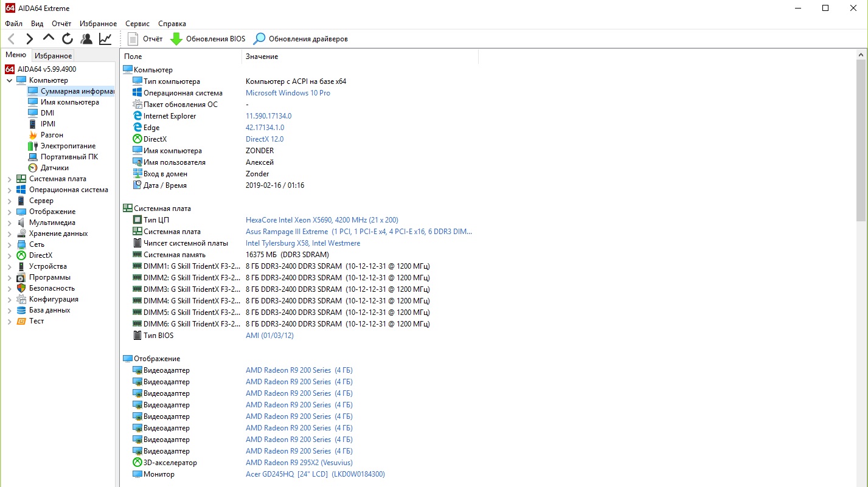The height and width of the screenshot is (487, 868).
Task: Open the AMI (01/03/12) BIOS link
Action: click(269, 336)
